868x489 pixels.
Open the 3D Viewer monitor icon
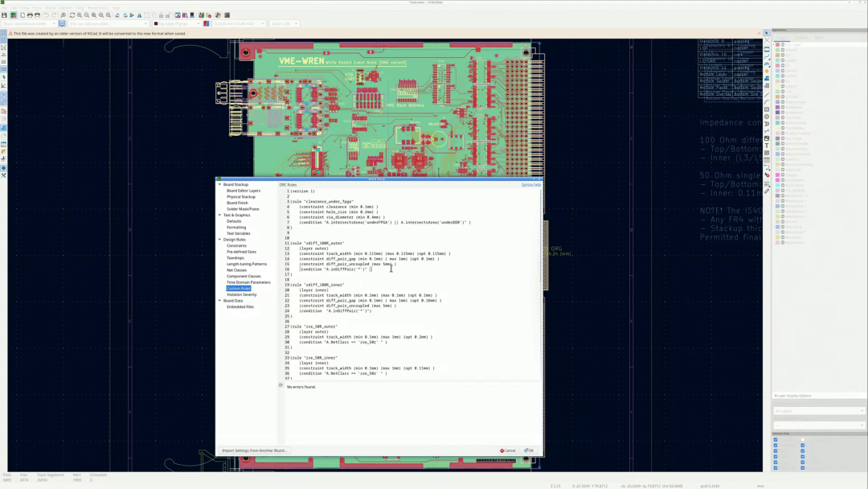[191, 15]
